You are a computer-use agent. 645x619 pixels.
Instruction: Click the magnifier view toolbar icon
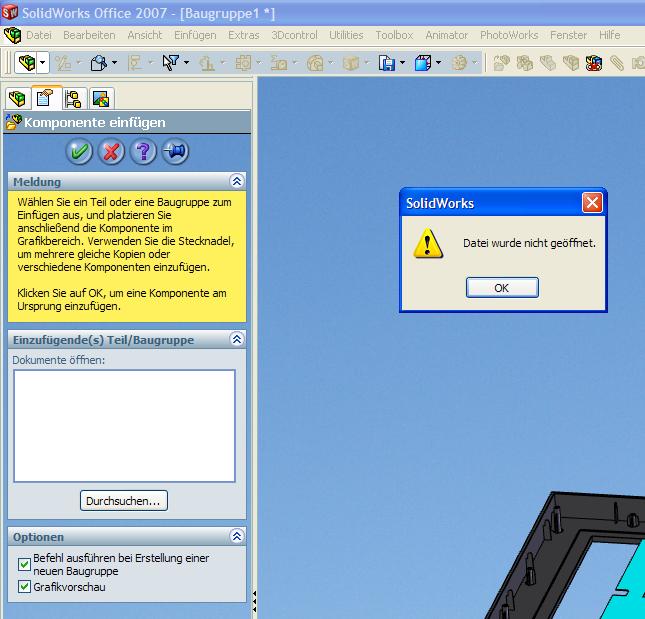pyautogui.click(x=99, y=63)
